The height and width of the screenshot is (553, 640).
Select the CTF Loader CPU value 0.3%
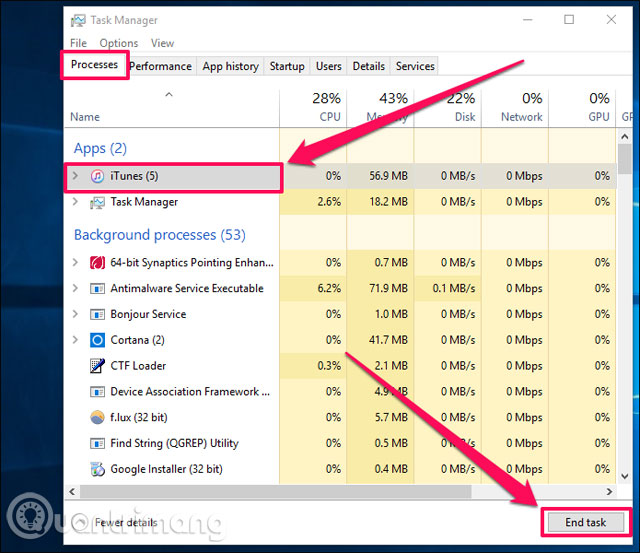[329, 365]
